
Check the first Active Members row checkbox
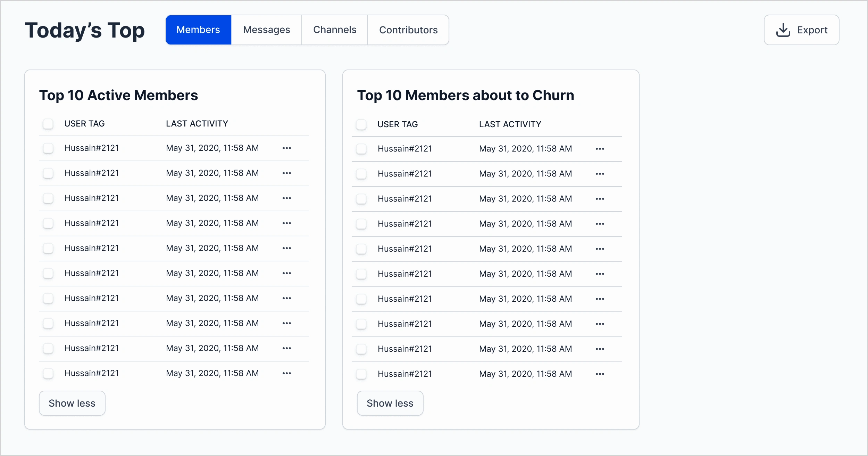point(48,148)
